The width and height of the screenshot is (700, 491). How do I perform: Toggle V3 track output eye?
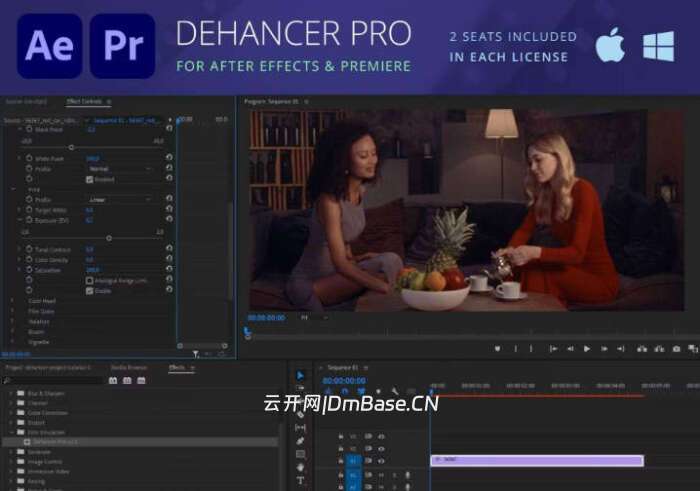click(382, 436)
